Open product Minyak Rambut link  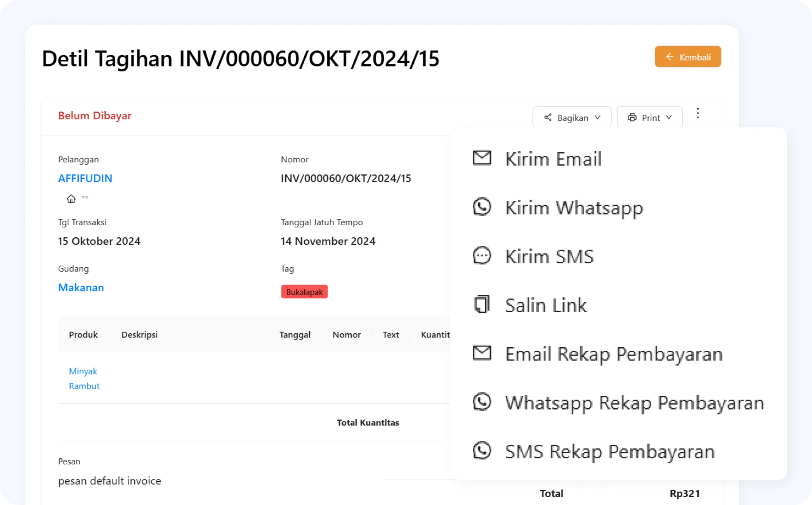point(84,379)
